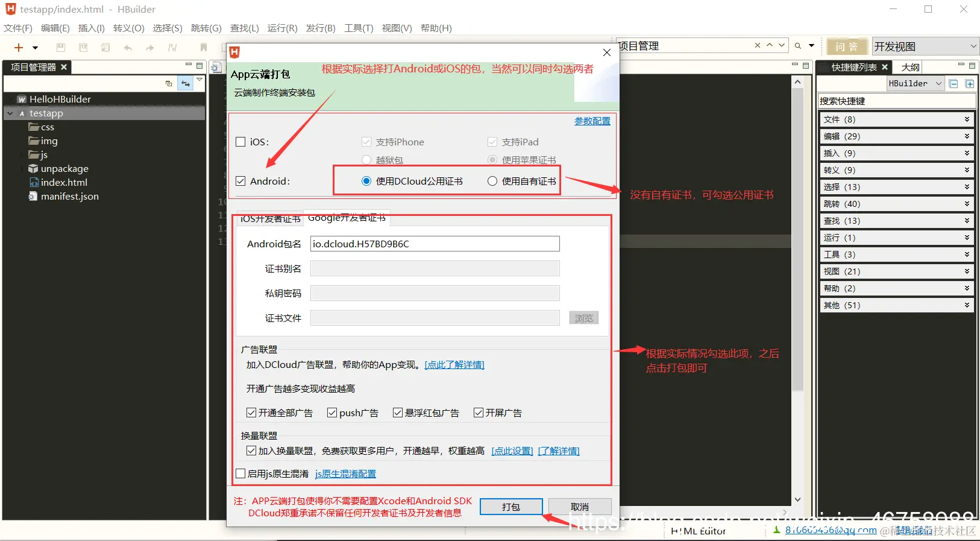The height and width of the screenshot is (541, 980).
Task: Click the previous match up arrow
Action: pos(770,45)
